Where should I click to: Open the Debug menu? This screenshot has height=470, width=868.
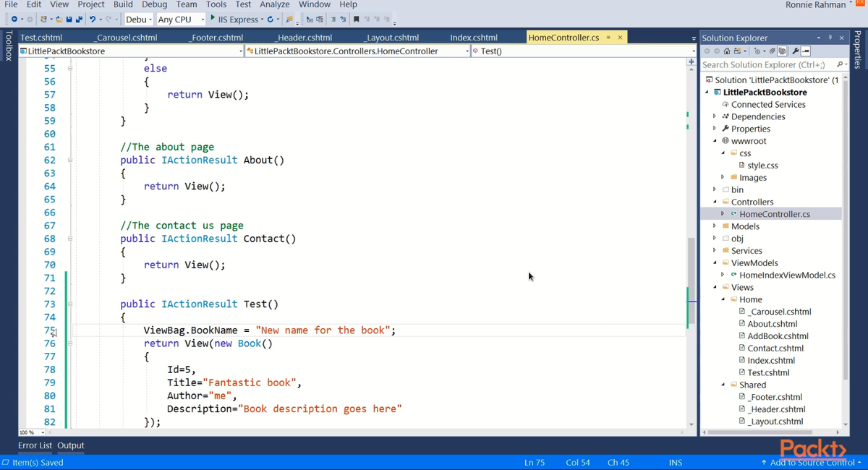[154, 4]
